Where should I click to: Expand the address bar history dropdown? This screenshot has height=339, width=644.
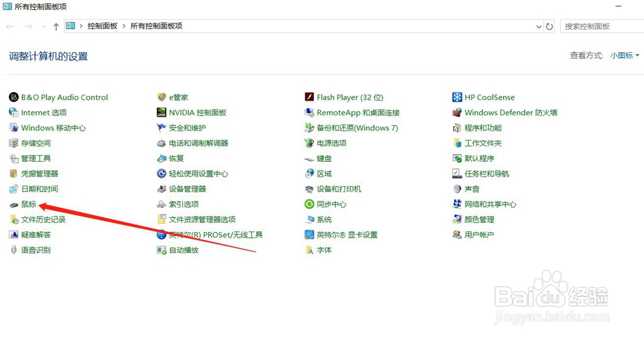pos(539,26)
